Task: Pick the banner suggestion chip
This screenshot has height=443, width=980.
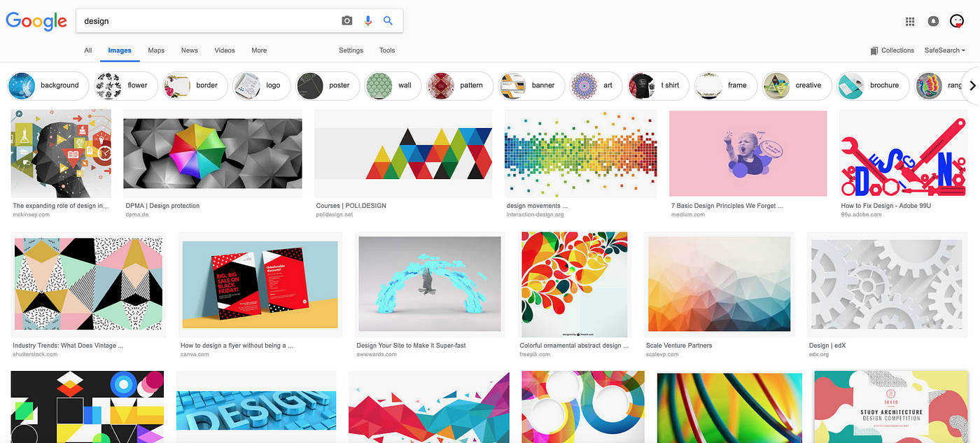Action: tap(531, 85)
